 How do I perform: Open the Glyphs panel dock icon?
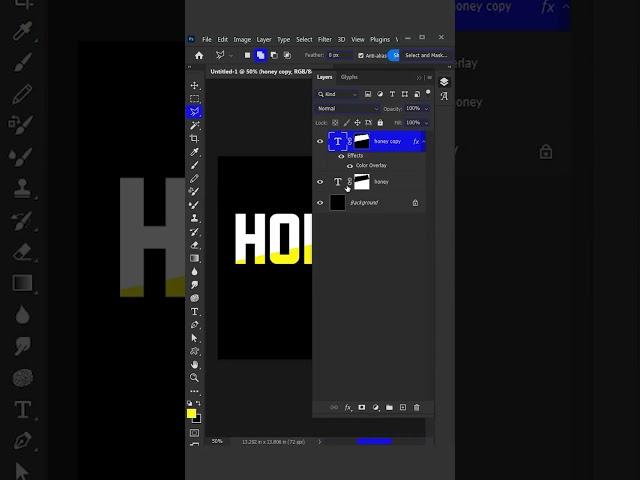444,96
